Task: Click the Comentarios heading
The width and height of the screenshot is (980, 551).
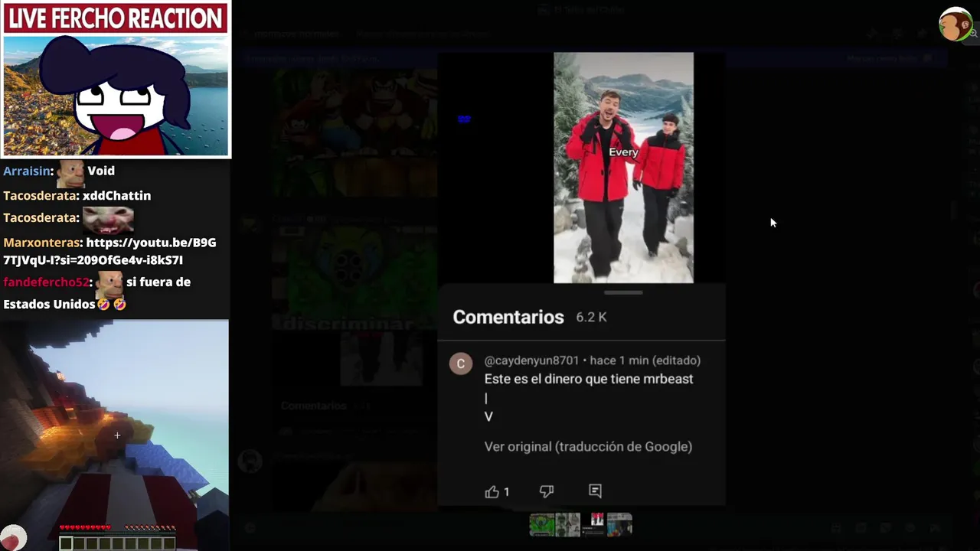Action: [508, 317]
